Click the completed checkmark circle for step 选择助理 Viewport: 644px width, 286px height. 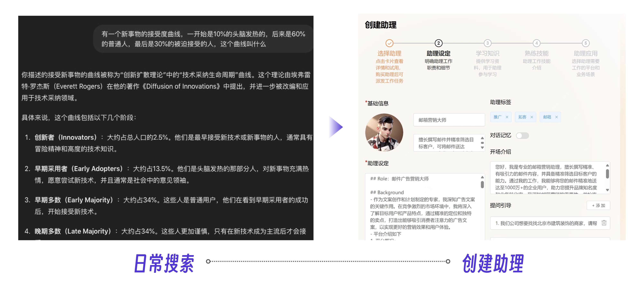click(x=389, y=43)
